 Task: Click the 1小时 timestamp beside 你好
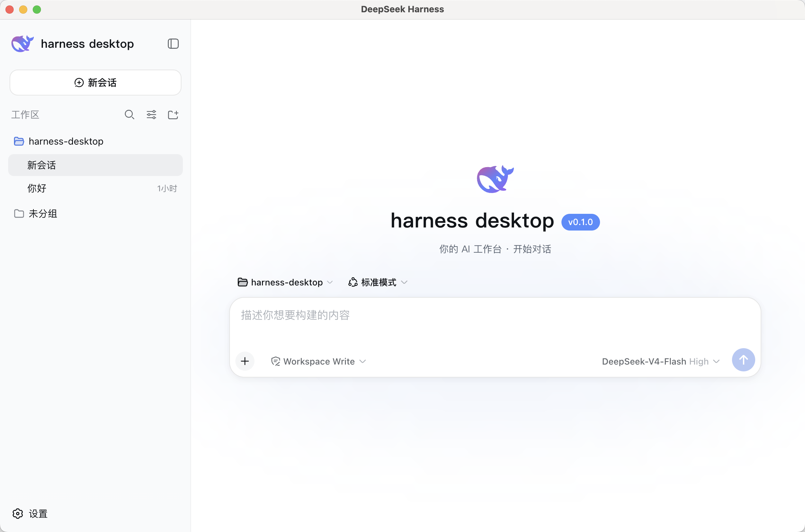coord(167,189)
